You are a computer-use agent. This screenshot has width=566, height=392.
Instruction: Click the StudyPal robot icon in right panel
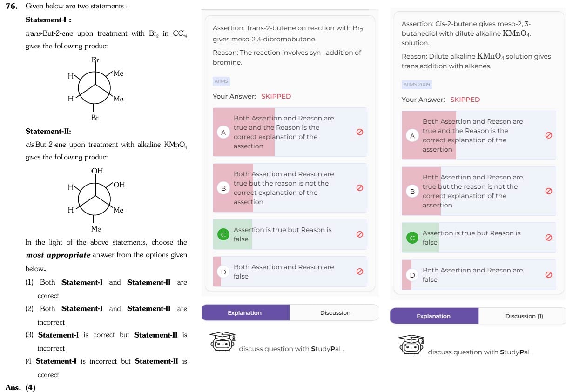(412, 345)
